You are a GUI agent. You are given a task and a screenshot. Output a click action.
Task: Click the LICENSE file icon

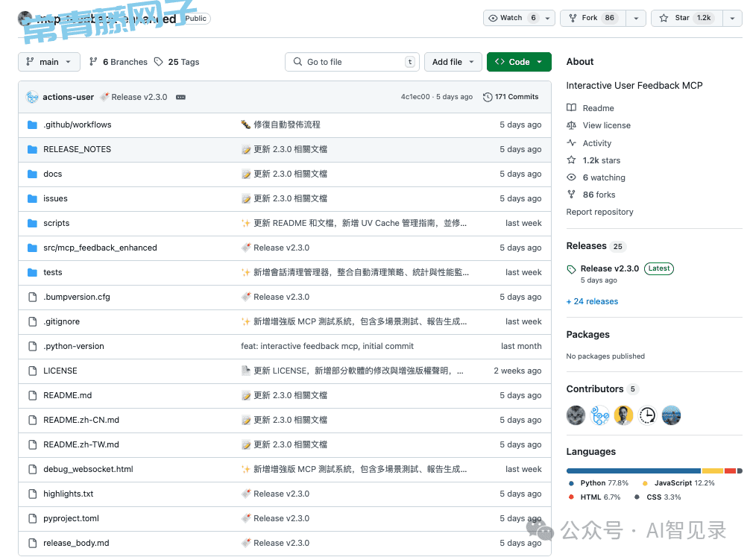click(x=32, y=371)
